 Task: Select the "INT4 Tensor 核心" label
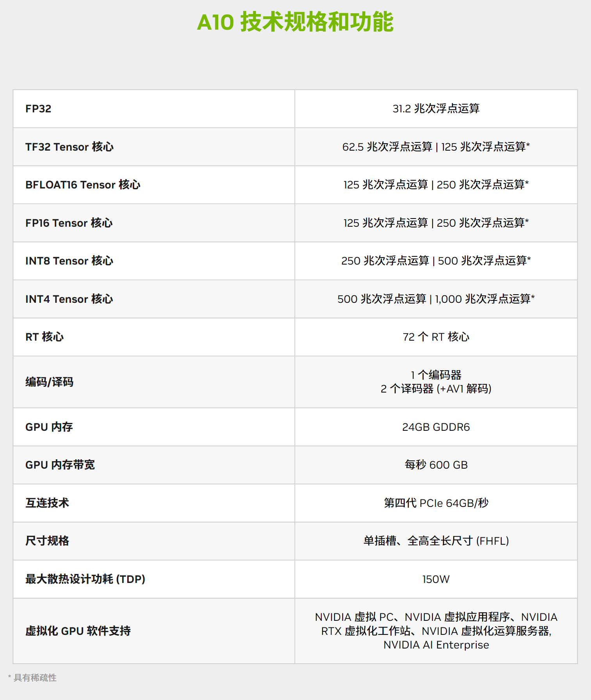click(x=69, y=299)
